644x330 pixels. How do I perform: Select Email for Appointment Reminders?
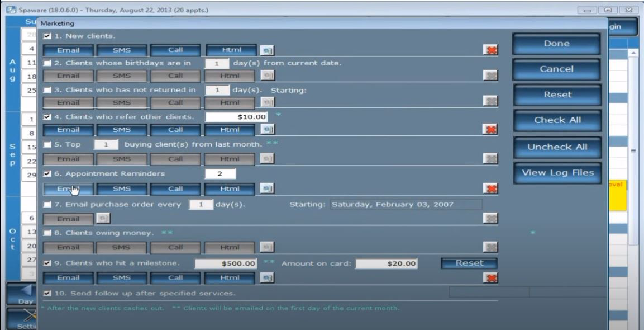click(68, 189)
